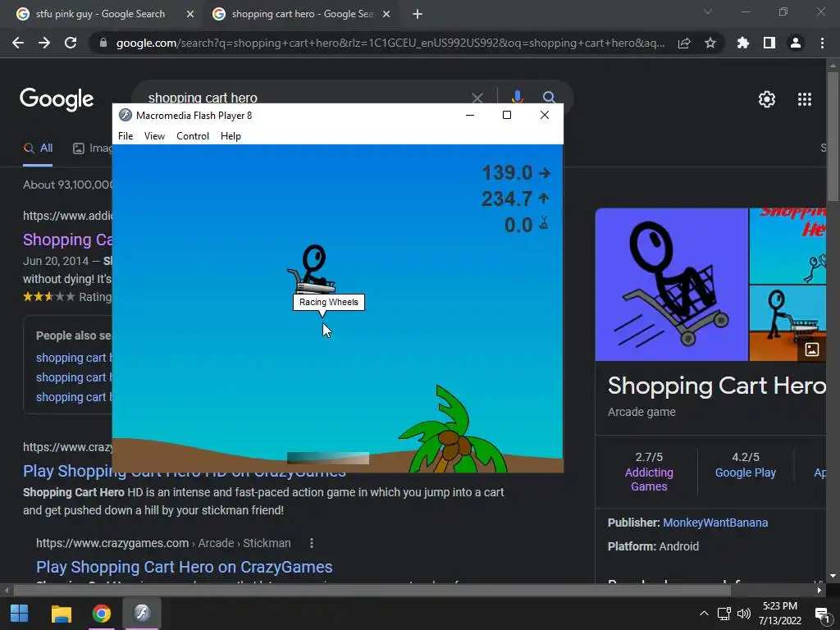840x630 pixels.
Task: Open the View menu in Flash Player
Action: click(154, 136)
